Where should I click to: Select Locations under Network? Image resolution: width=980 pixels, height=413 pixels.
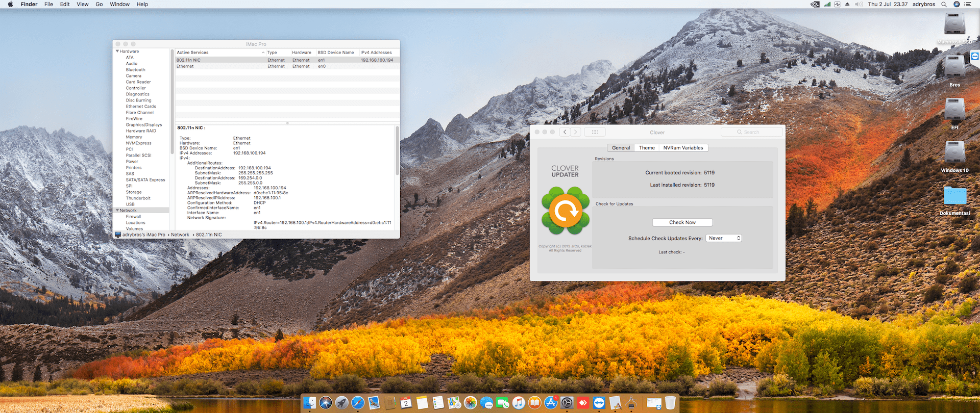(135, 223)
